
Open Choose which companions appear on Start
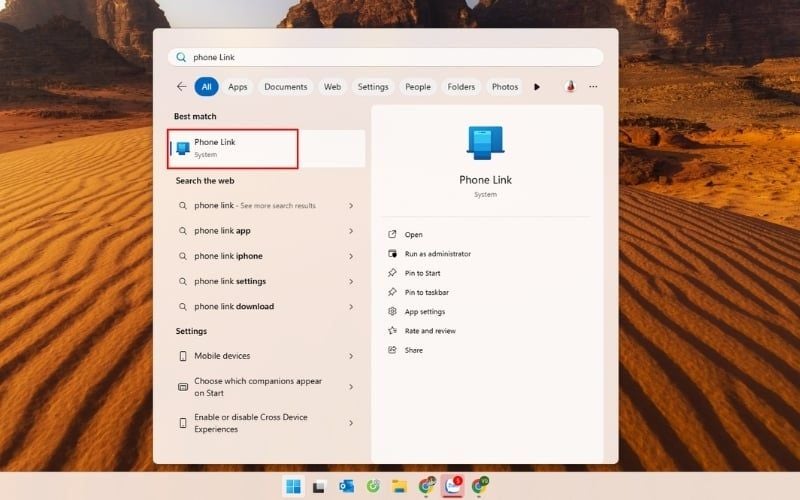point(266,387)
